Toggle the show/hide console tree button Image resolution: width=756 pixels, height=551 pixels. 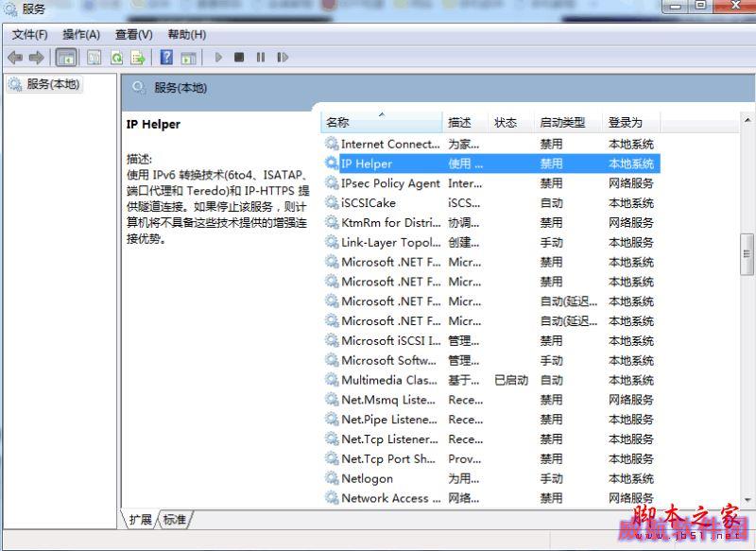pyautogui.click(x=66, y=58)
